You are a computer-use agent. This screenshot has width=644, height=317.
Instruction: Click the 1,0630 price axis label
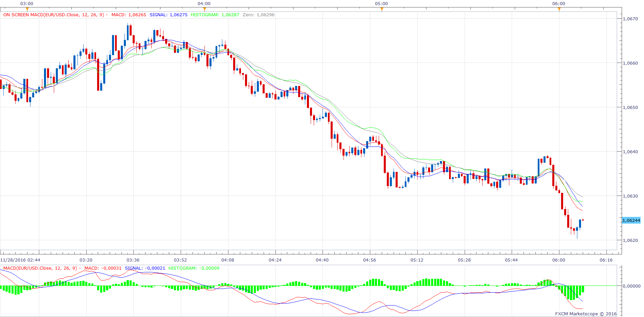[630, 196]
